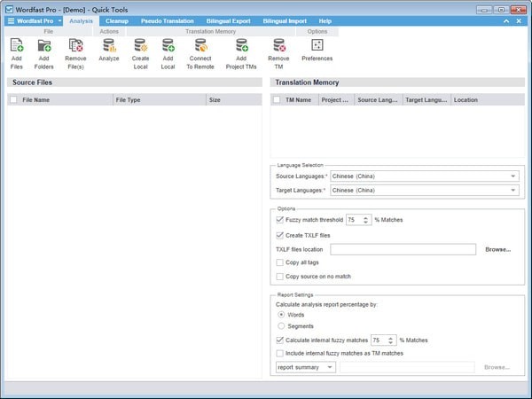Click the Remove TM icon
The height and width of the screenshot is (399, 532).
click(278, 45)
